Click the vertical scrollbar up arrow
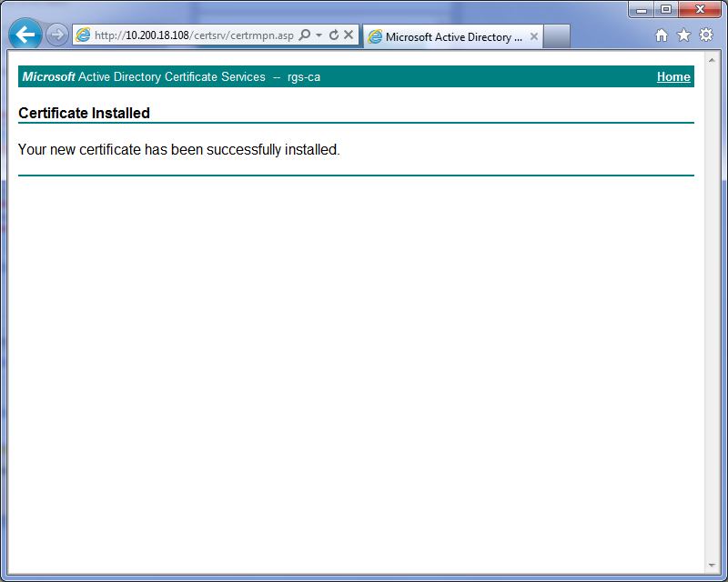This screenshot has width=728, height=582. pos(712,60)
